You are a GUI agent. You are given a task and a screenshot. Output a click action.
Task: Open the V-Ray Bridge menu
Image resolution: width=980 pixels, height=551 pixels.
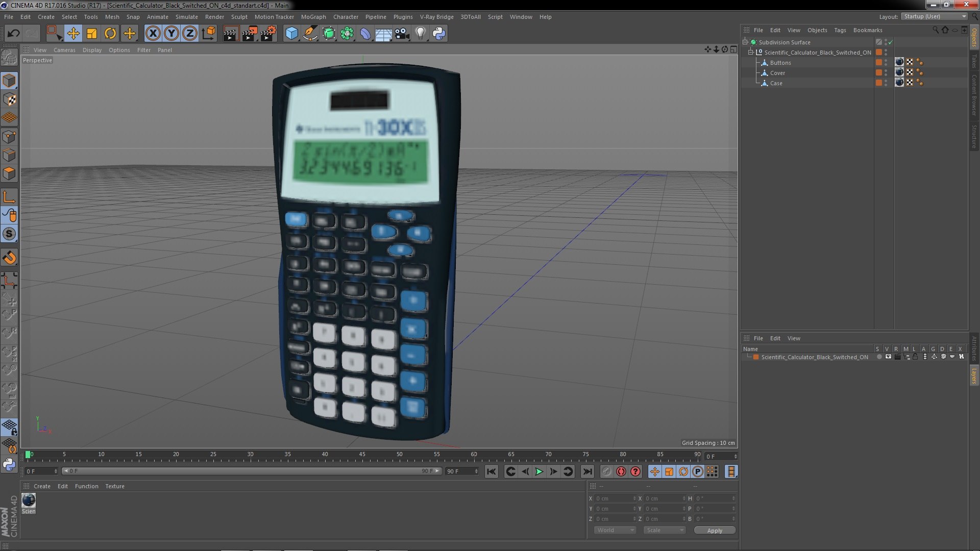click(x=436, y=17)
